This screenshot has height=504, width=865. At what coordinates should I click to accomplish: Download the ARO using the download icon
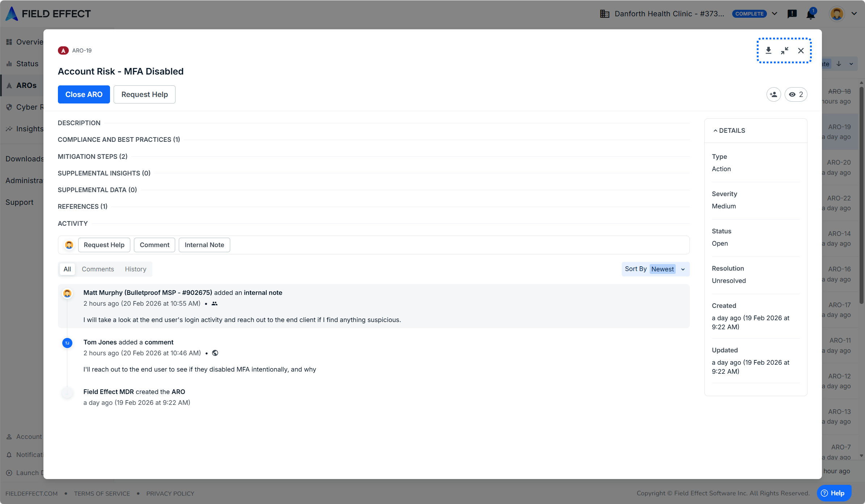coord(768,51)
